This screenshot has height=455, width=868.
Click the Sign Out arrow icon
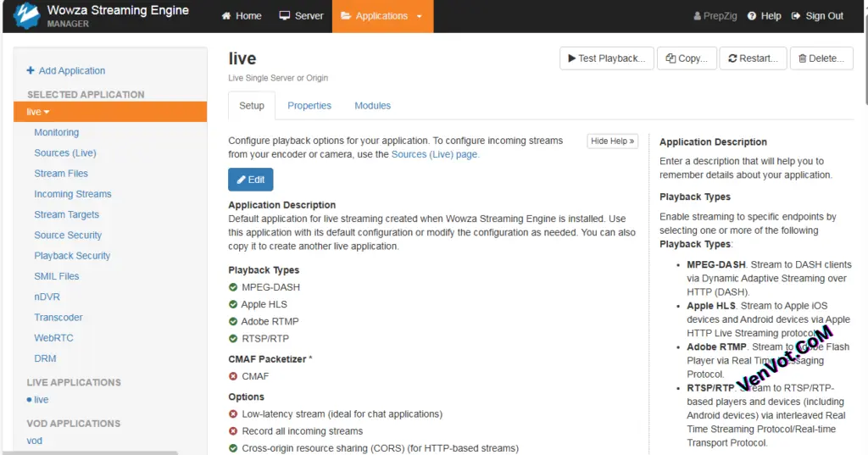click(796, 16)
